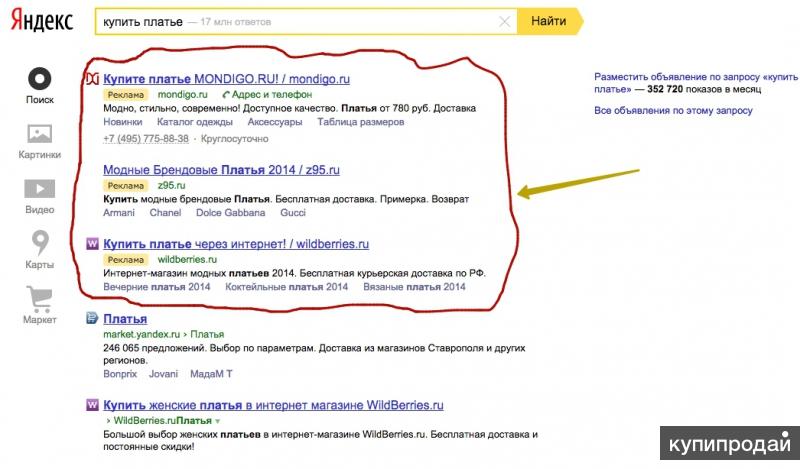Click the phone number +7 (495) 775-88-38

(146, 139)
